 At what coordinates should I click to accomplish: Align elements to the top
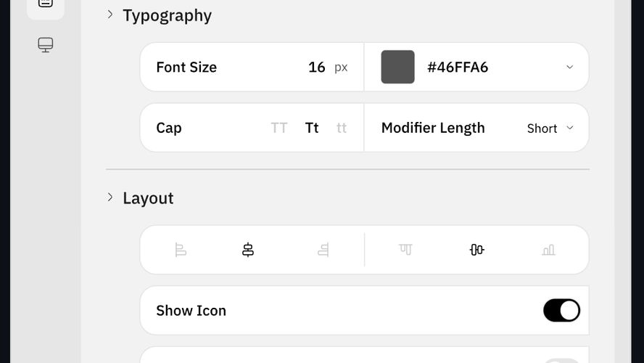tap(405, 250)
